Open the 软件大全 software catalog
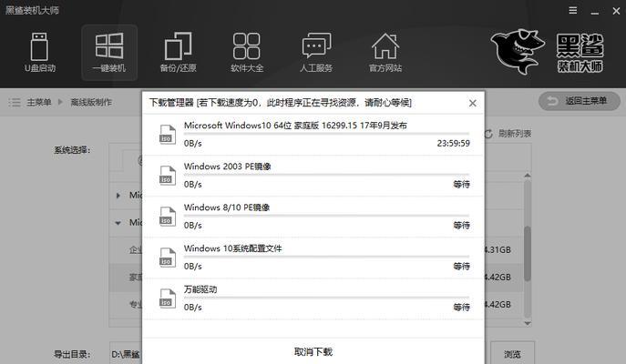 pyautogui.click(x=247, y=53)
